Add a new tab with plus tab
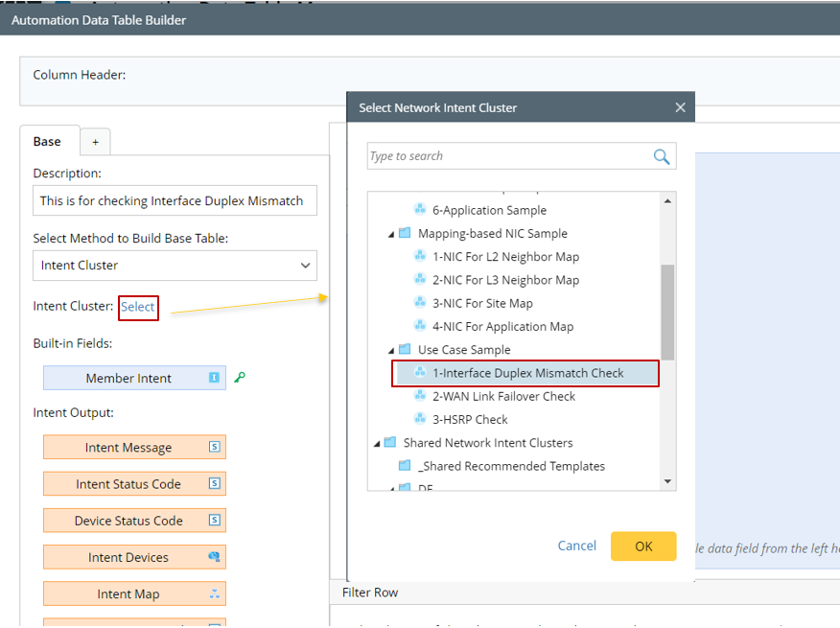 tap(95, 142)
